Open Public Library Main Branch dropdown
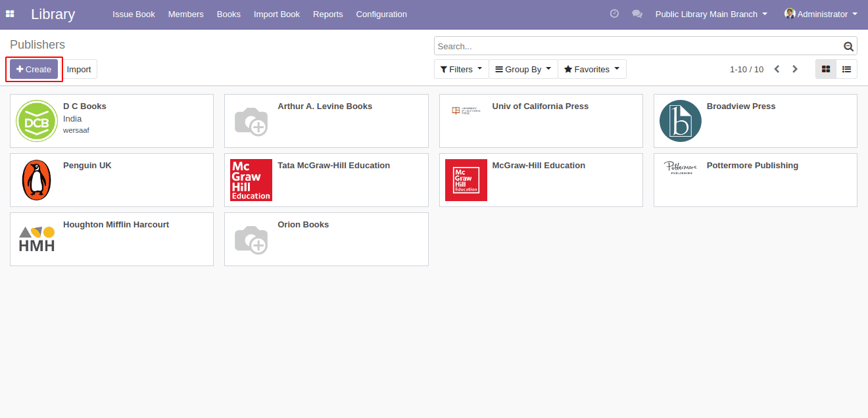Image resolution: width=868 pixels, height=418 pixels. [x=711, y=14]
